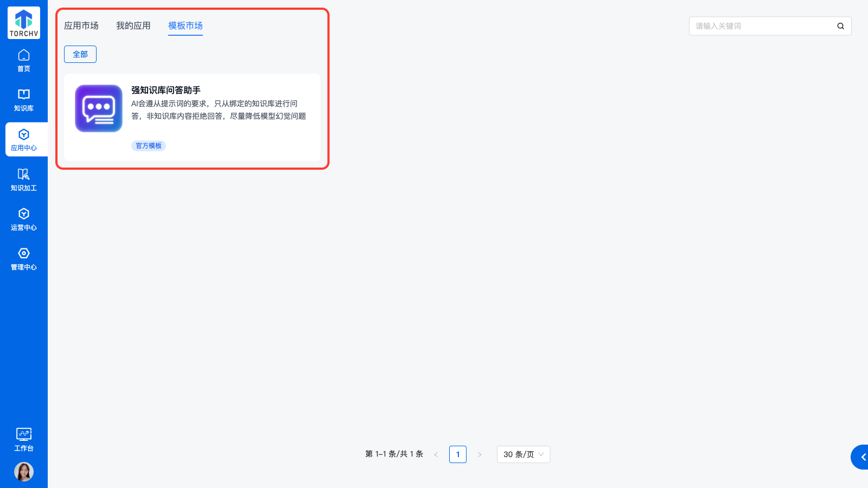Switch to 我的应用 tab
The width and height of the screenshot is (868, 488).
pos(133,25)
